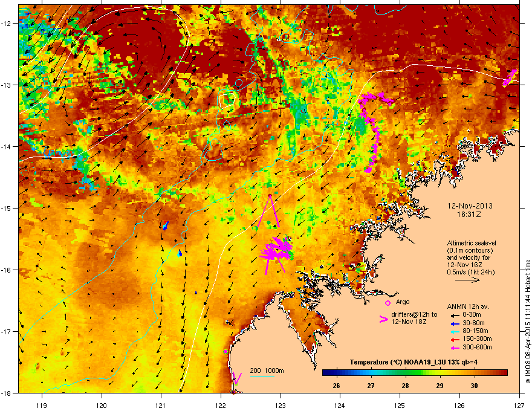The height and width of the screenshot is (411, 532).
Task: Click the '200 1000m' isobath label
Action: tap(267, 371)
